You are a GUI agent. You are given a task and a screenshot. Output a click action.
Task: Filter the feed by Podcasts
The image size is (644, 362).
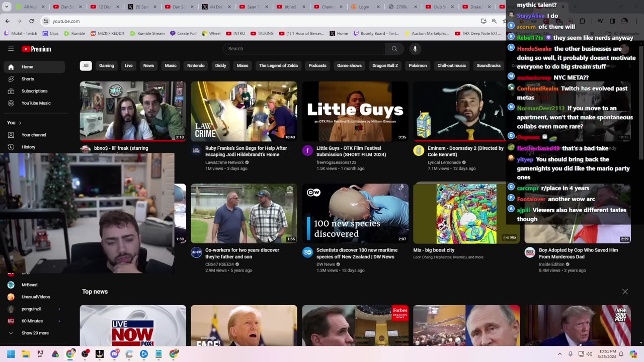pyautogui.click(x=317, y=66)
